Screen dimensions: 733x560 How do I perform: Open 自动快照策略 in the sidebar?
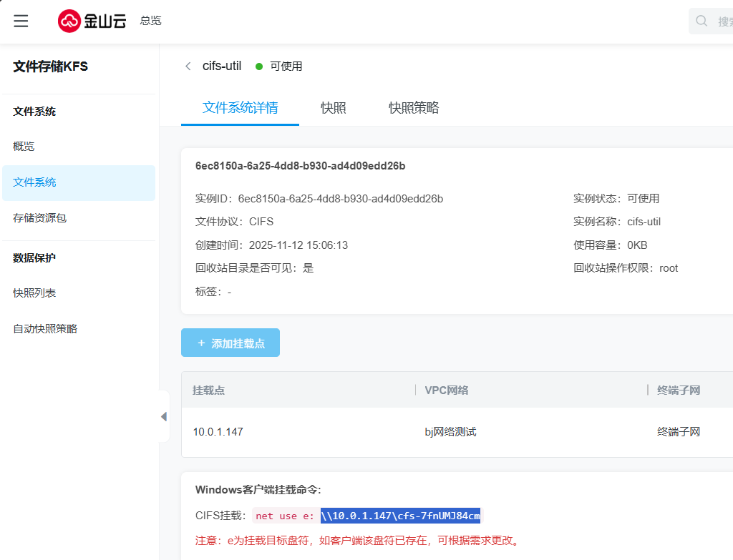(x=45, y=329)
